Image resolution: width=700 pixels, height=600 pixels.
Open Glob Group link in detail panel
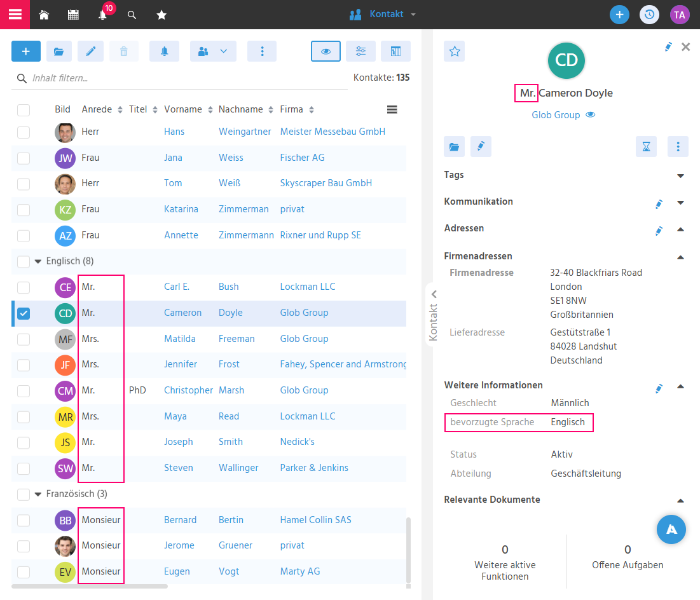(x=555, y=115)
